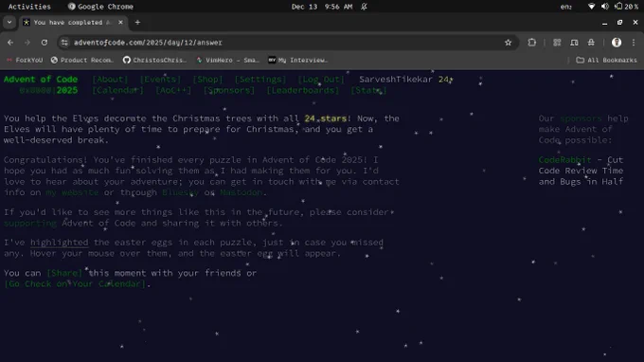Click the Wi-Fi icon in system tray
The image size is (644, 362).
591,7
